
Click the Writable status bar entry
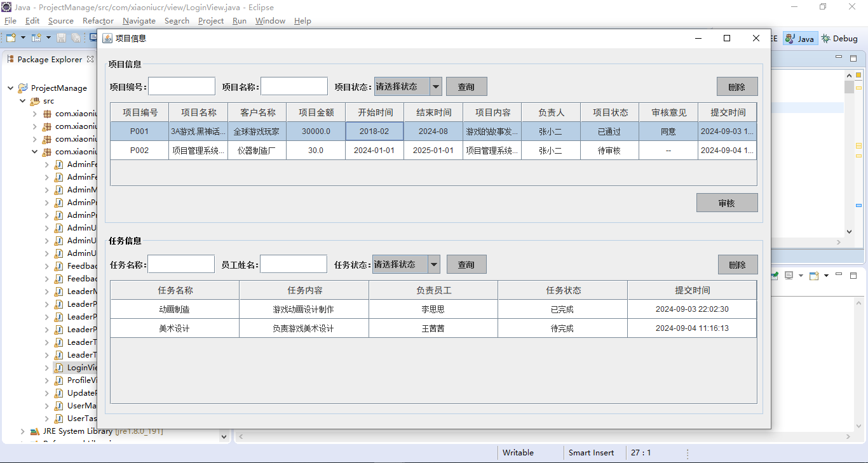pyautogui.click(x=518, y=453)
